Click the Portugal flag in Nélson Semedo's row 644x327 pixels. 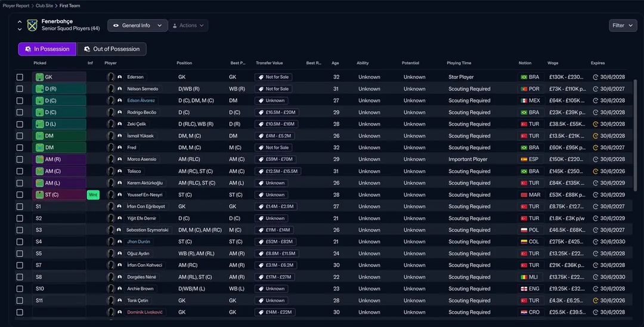[524, 89]
